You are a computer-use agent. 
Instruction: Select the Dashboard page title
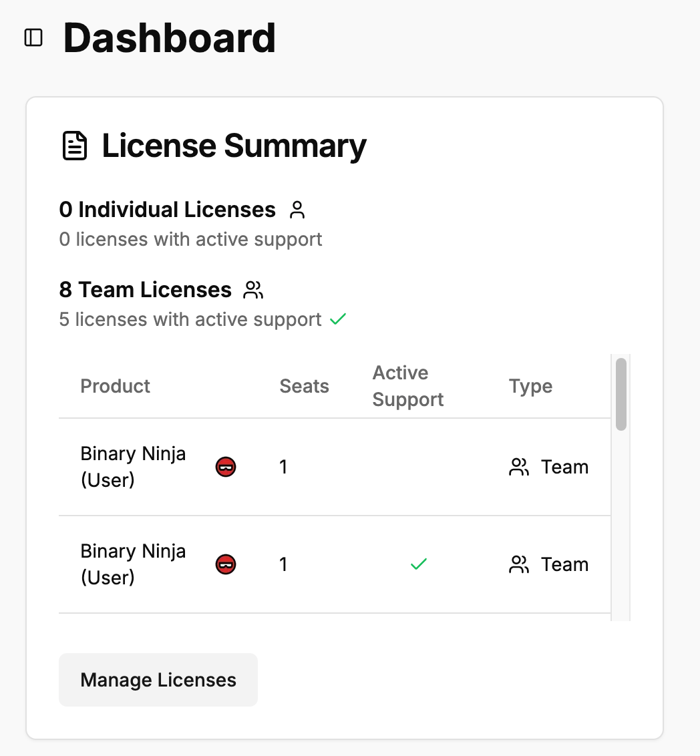coord(169,37)
